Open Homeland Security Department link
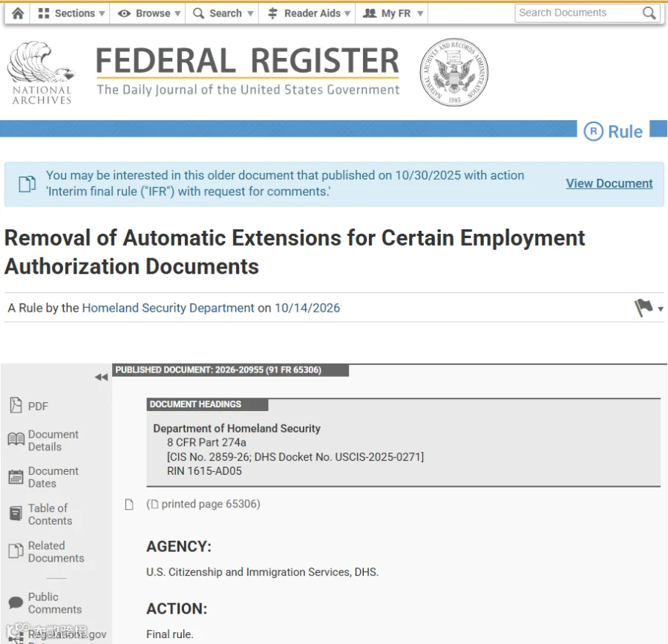The height and width of the screenshot is (644, 668). coord(168,308)
